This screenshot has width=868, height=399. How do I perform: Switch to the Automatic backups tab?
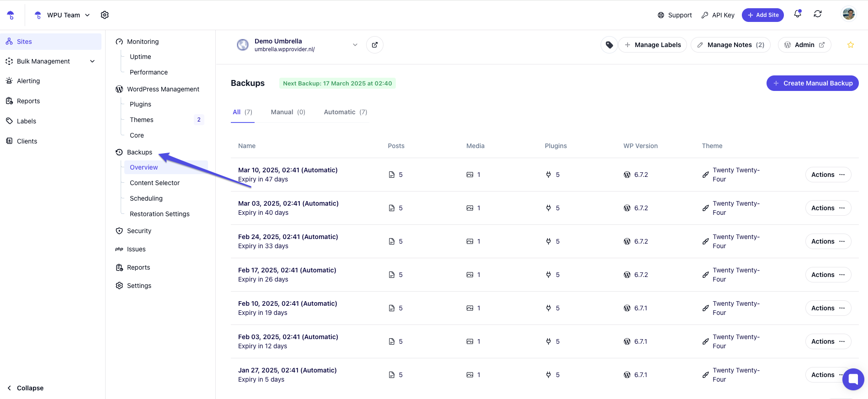point(345,112)
